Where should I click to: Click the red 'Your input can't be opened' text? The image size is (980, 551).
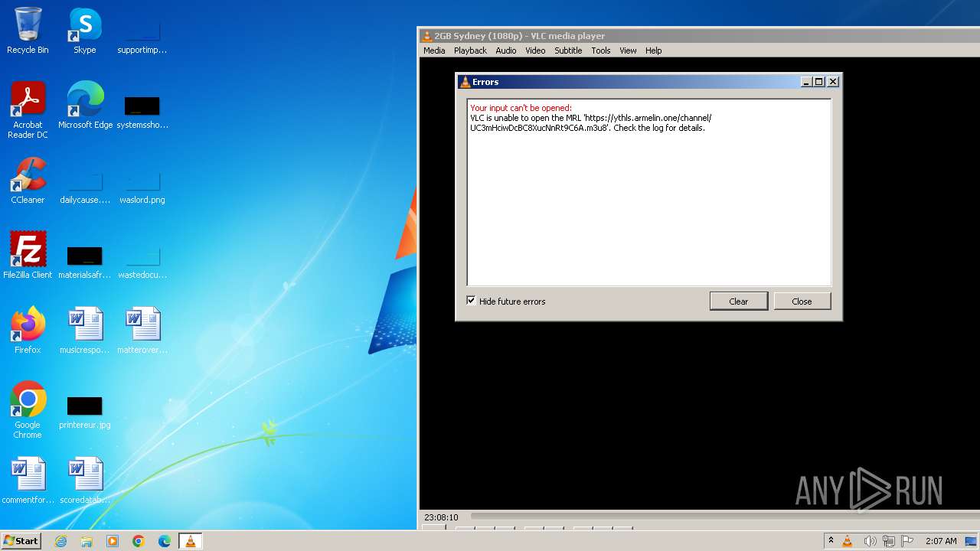[521, 108]
